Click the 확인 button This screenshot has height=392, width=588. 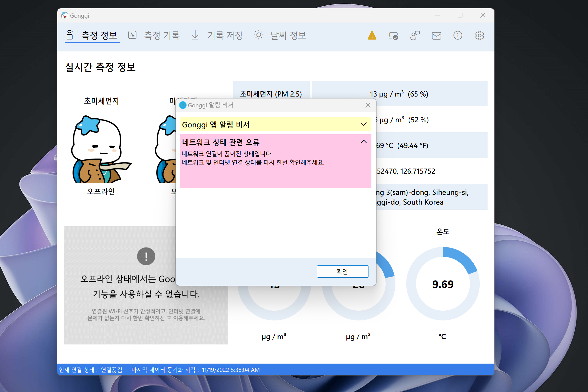pos(343,271)
